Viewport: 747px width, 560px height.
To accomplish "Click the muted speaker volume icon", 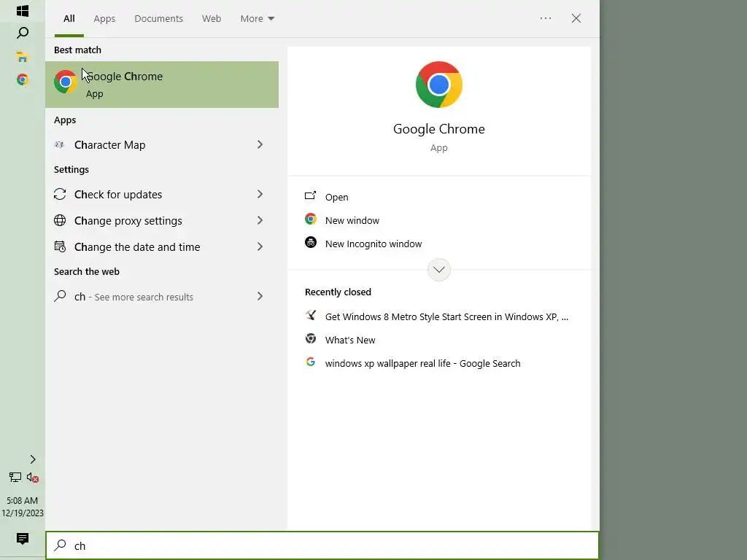I will coord(33,478).
